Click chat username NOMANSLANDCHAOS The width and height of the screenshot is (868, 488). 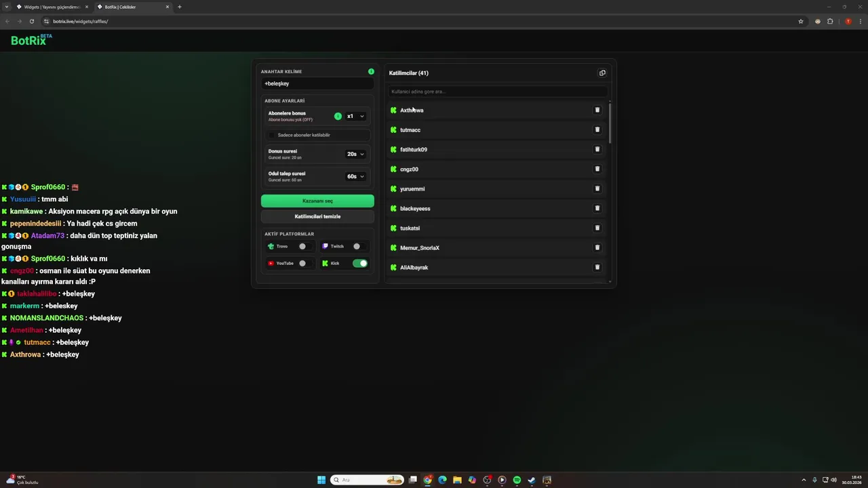click(47, 318)
